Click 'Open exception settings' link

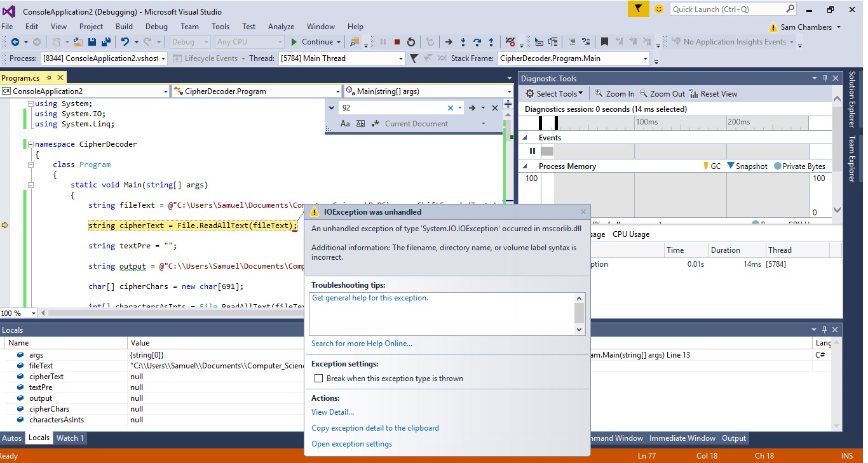tap(351, 444)
